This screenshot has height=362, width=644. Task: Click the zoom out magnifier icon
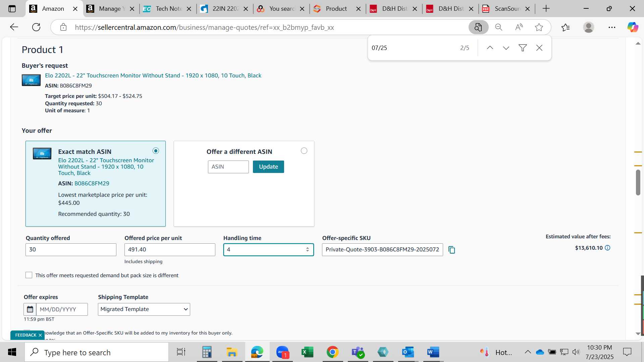499,27
